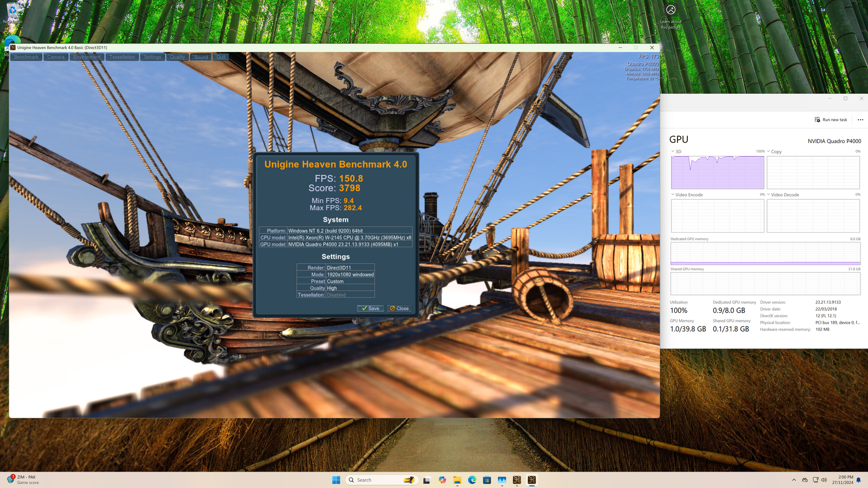Click the driver date 22/03/2018
Image resolution: width=868 pixels, height=488 pixels.
826,309
